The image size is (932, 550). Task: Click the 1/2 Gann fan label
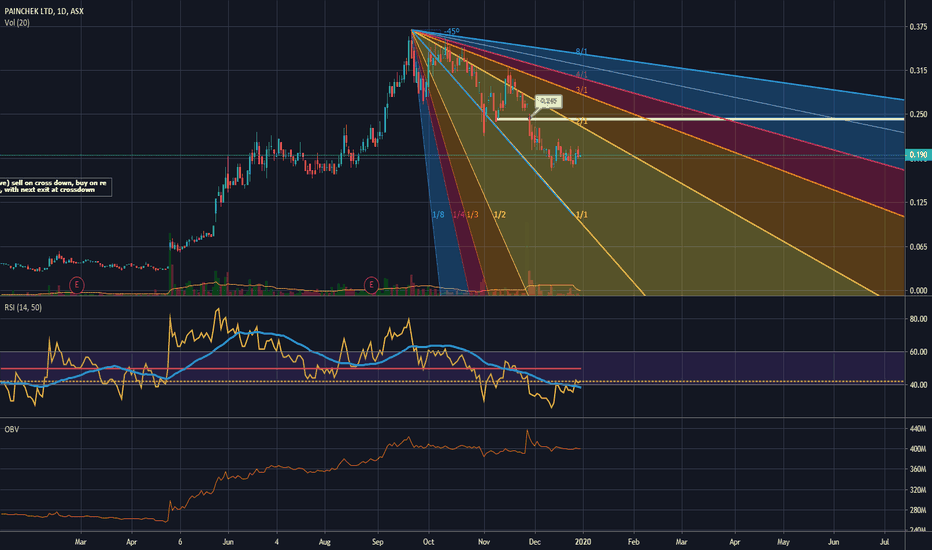point(500,215)
